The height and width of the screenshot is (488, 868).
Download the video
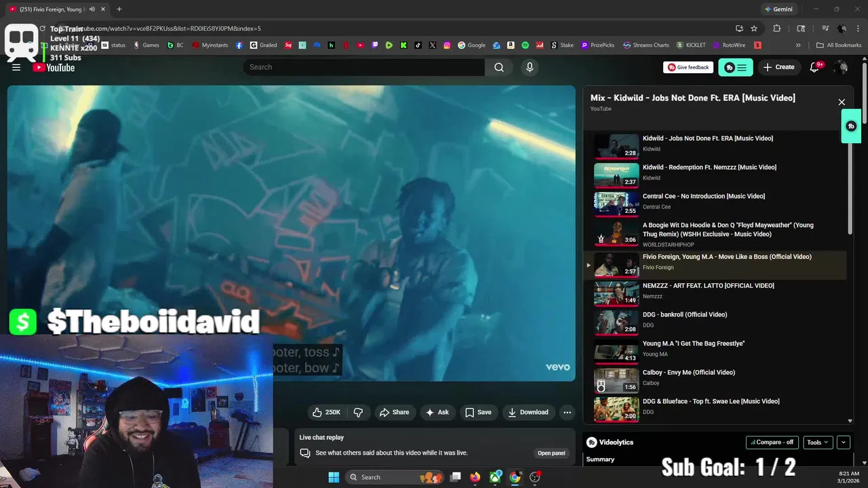coord(528,412)
